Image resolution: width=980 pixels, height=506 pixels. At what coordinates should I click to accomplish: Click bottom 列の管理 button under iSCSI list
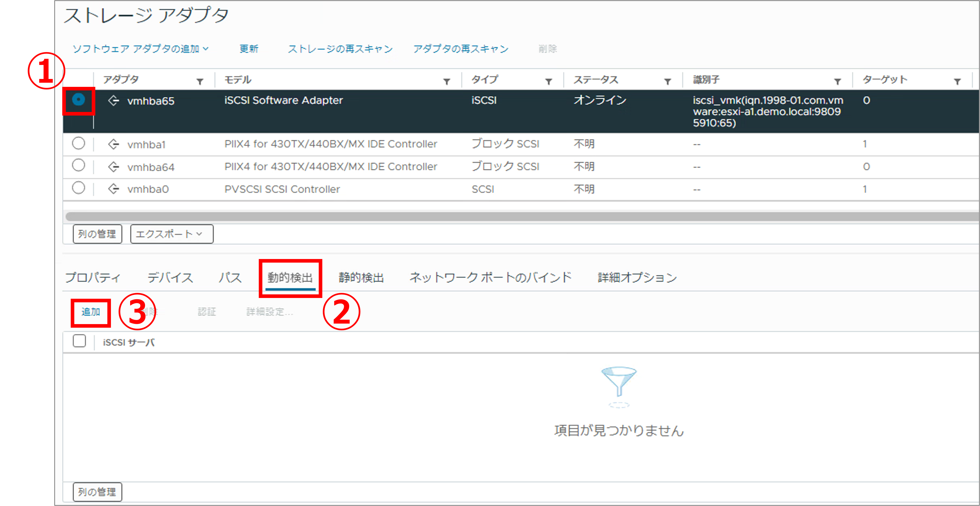coord(97,492)
